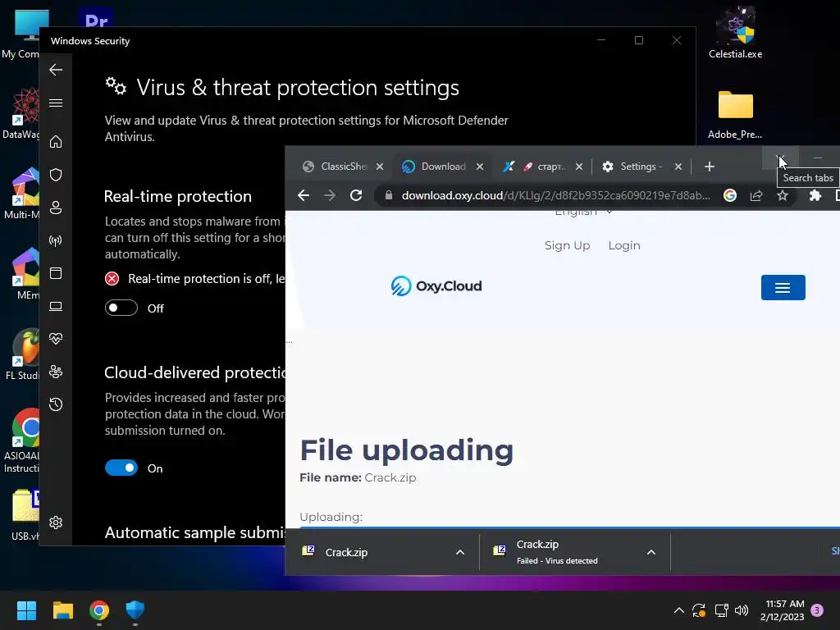Open a new browser tab
This screenshot has width=840, height=630.
710,167
